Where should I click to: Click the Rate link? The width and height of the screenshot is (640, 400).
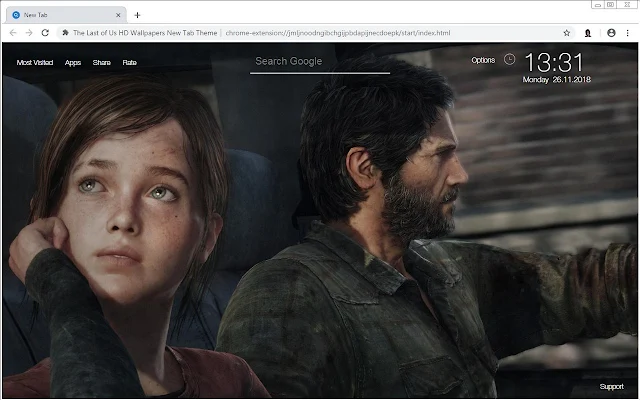(x=129, y=62)
